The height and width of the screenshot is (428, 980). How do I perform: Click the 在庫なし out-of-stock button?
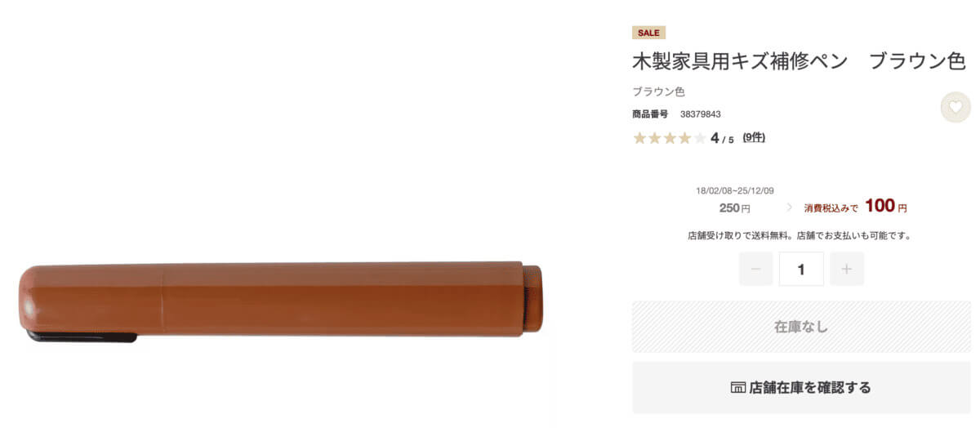pyautogui.click(x=801, y=327)
